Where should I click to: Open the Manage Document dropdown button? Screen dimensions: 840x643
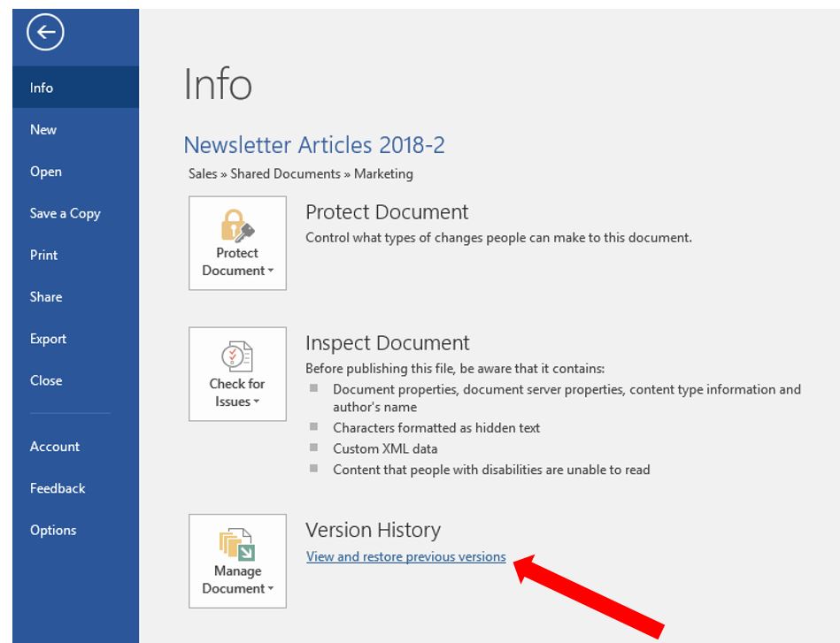point(237,561)
